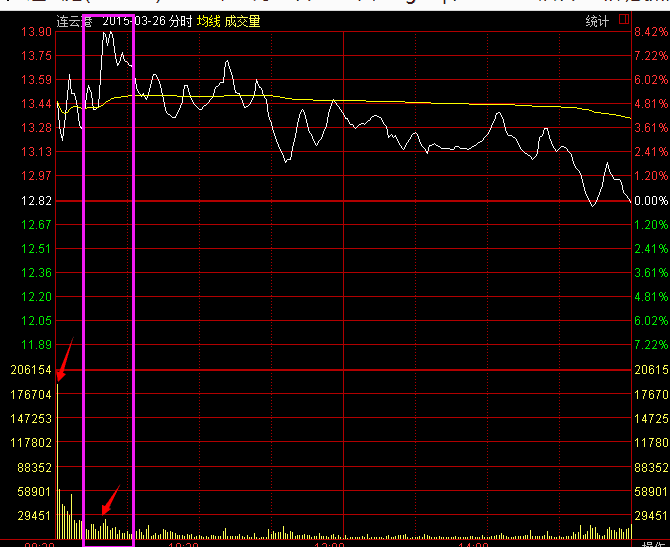Click the small square icon beside 统计
Viewport: 670px width, 547px height.
624,21
